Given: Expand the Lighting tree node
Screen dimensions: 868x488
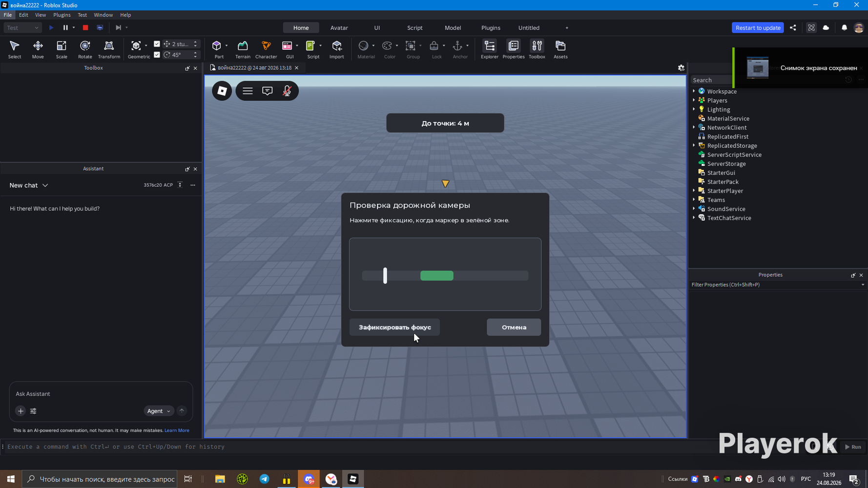Looking at the screenshot, I should coord(694,109).
